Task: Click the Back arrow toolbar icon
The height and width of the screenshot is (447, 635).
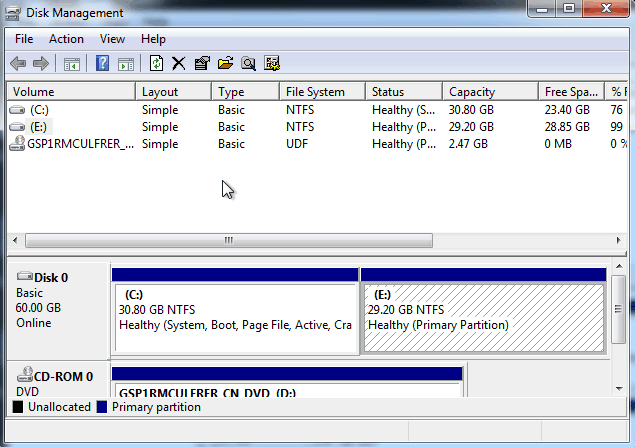Action: pos(18,64)
